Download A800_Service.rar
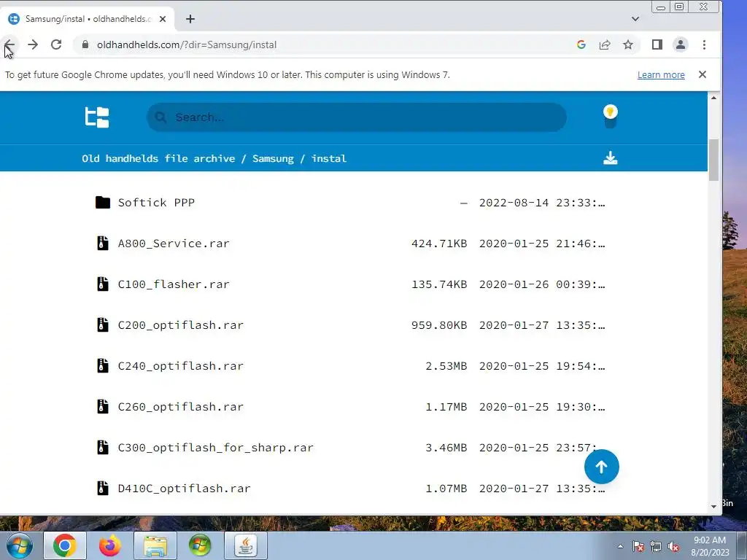Image resolution: width=747 pixels, height=560 pixels. [x=174, y=244]
